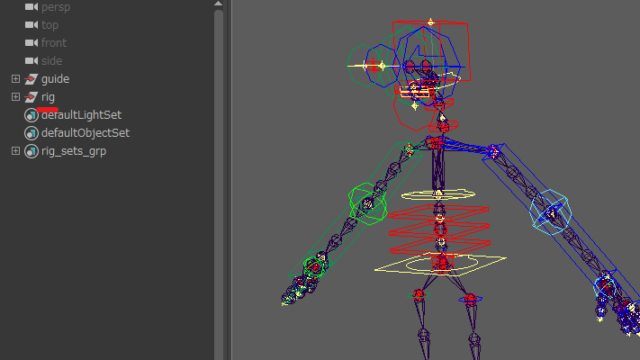Click the rig transform node icon
Image resolution: width=640 pixels, height=360 pixels.
point(31,97)
